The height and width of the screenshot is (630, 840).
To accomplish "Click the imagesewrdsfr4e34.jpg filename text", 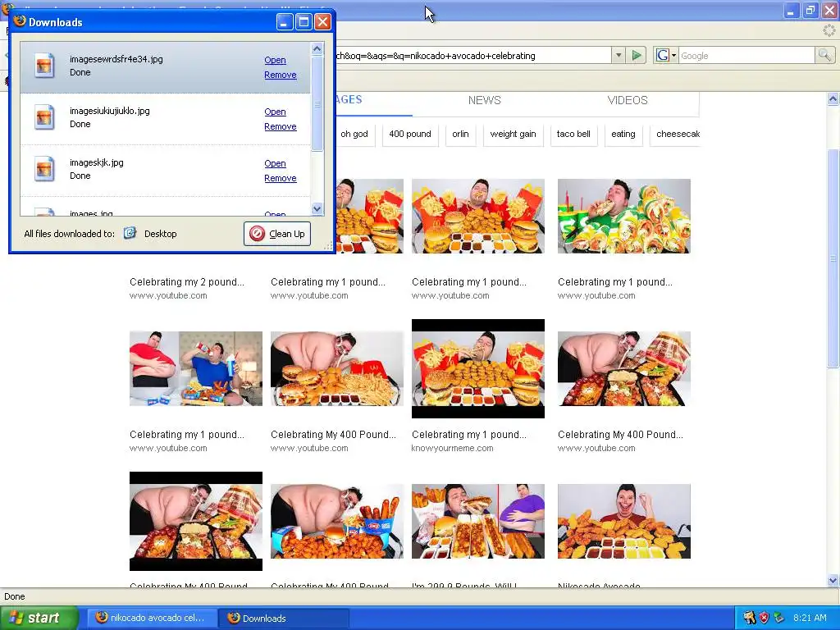I will click(x=116, y=59).
